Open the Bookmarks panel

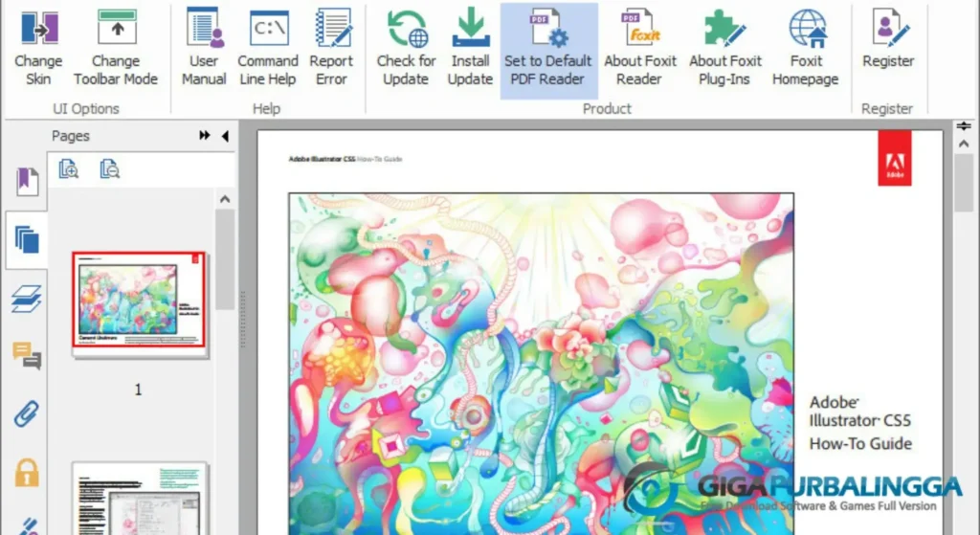click(27, 182)
